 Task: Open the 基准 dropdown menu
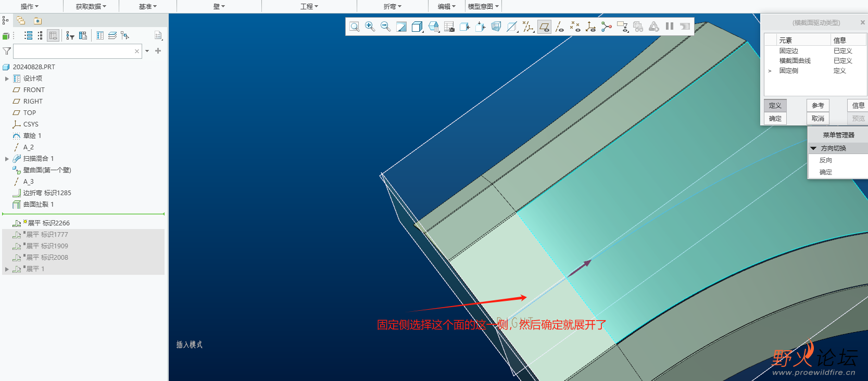tap(148, 6)
